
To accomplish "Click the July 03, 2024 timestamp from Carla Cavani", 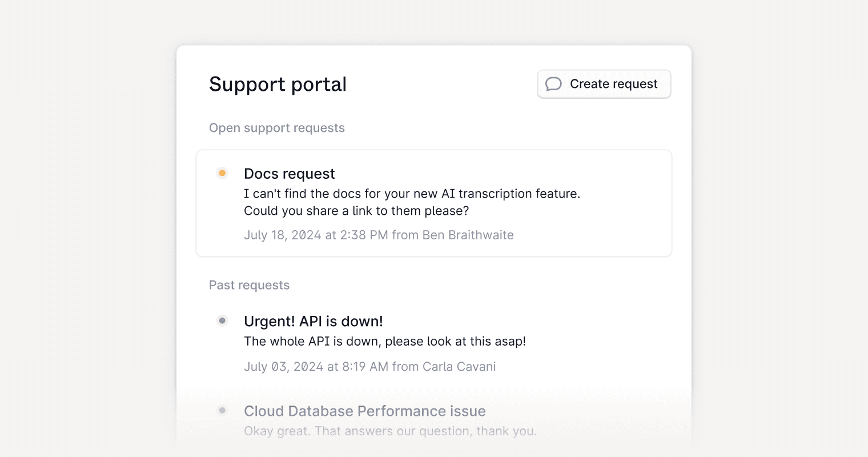I will (x=316, y=366).
